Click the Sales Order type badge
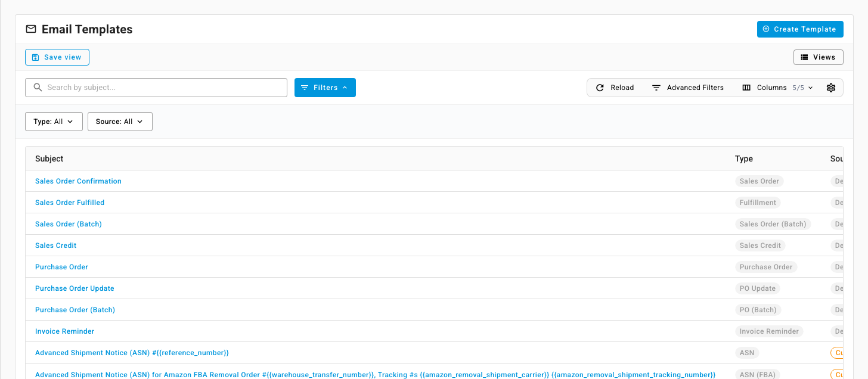Viewport: 868px width, 379px height. [x=759, y=181]
